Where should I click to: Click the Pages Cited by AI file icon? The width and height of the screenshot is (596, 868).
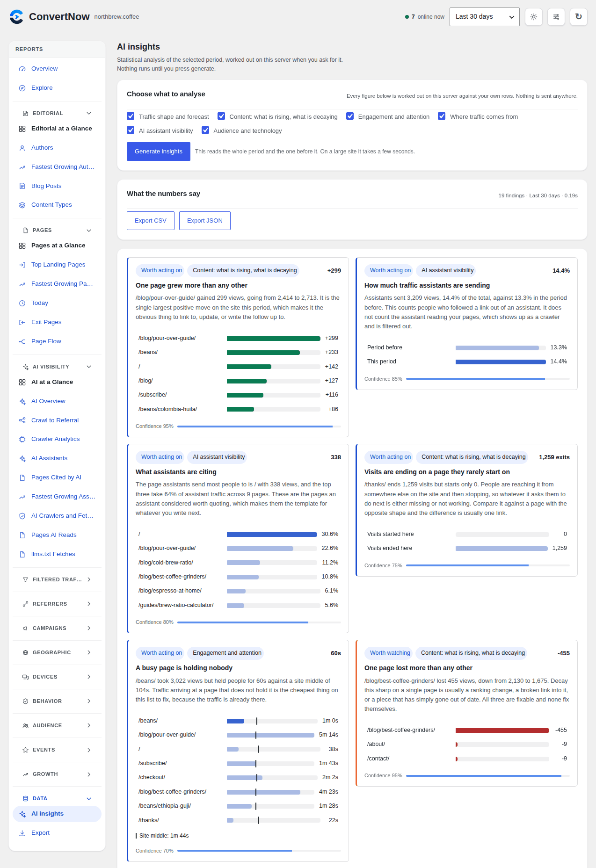[22, 477]
